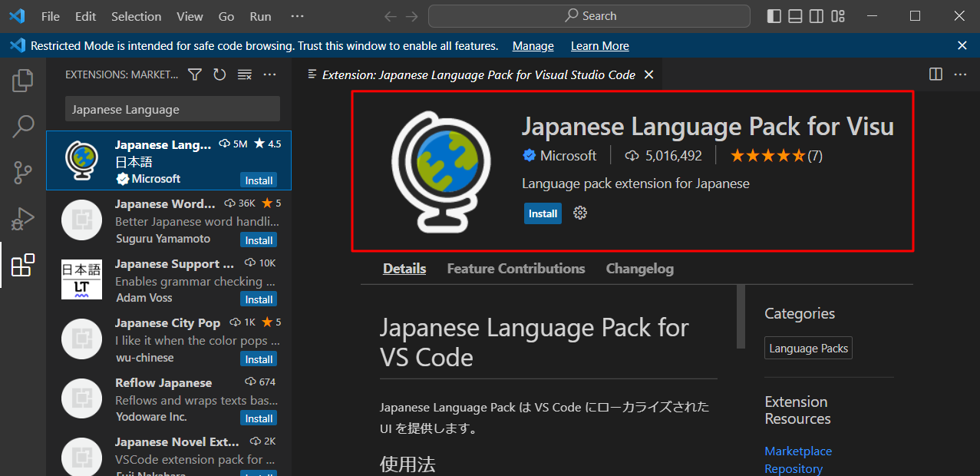Viewport: 980px width, 476px height.
Task: Open the Source Control view
Action: click(22, 172)
